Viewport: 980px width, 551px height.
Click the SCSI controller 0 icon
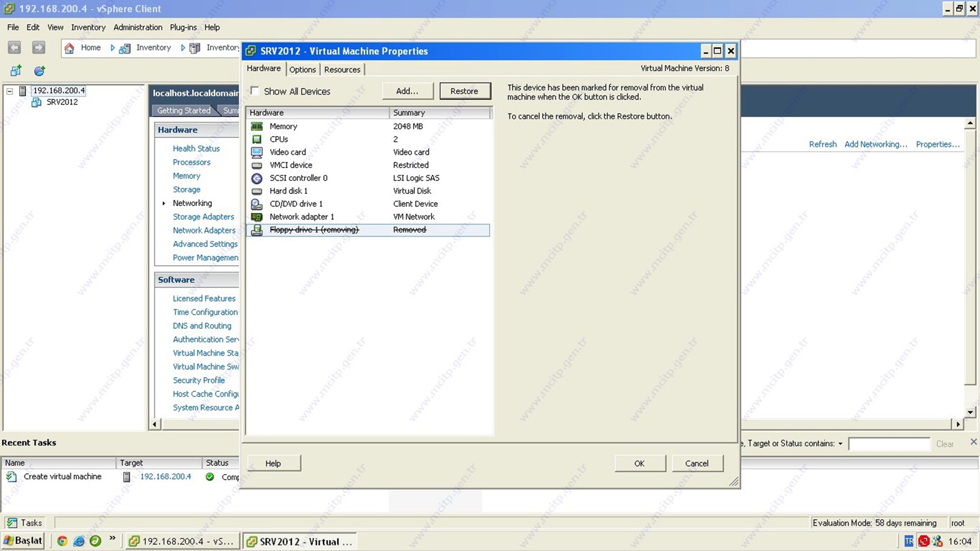[257, 178]
